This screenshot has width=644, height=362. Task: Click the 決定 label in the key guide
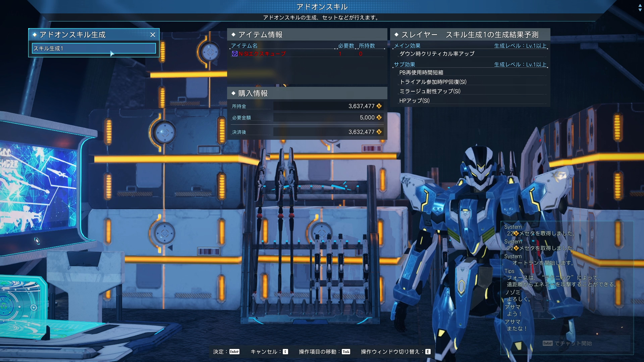point(218,352)
